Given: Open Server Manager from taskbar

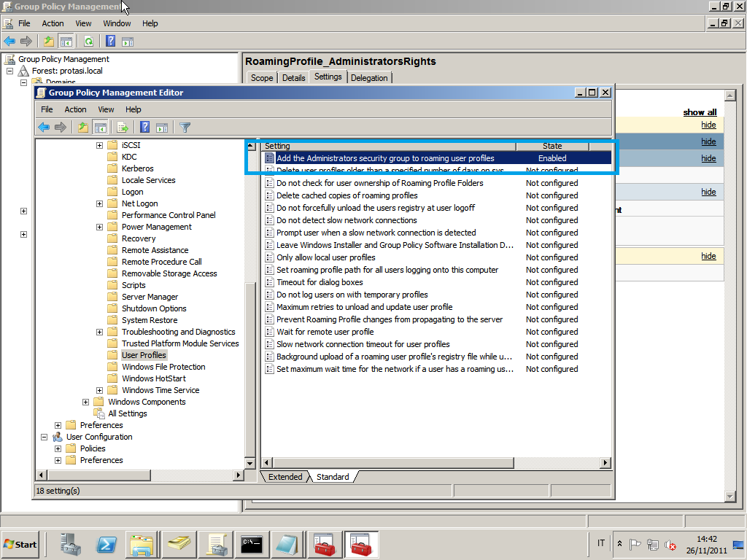Looking at the screenshot, I should pos(71,544).
